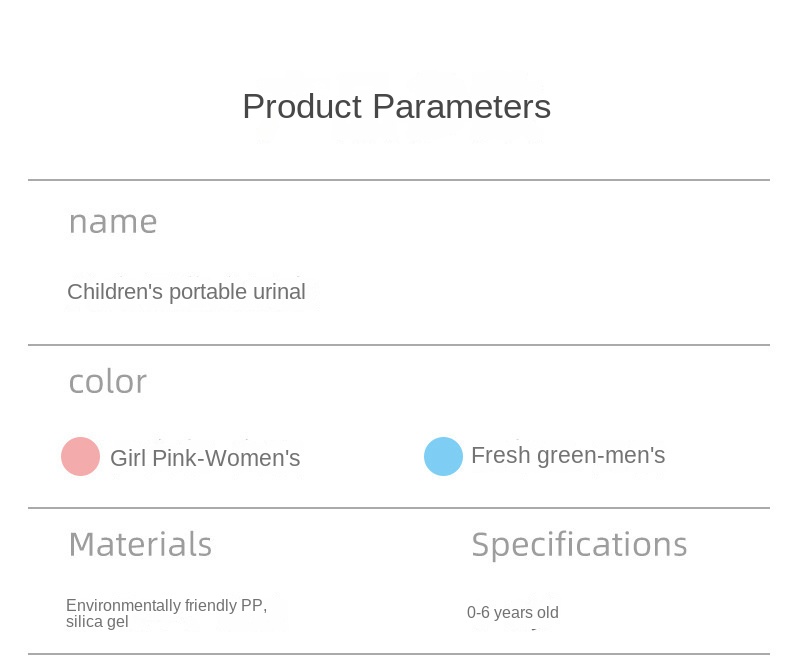Click the word Parameters in the title

pos(461,106)
